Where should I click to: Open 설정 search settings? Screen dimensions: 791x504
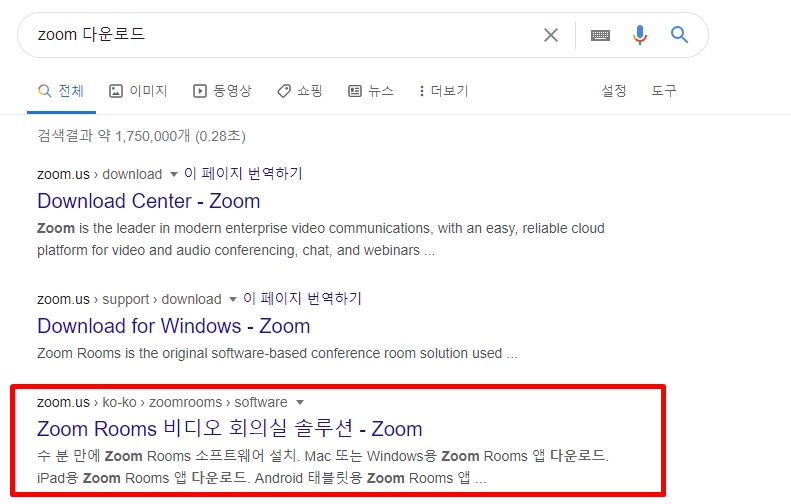pyautogui.click(x=614, y=91)
